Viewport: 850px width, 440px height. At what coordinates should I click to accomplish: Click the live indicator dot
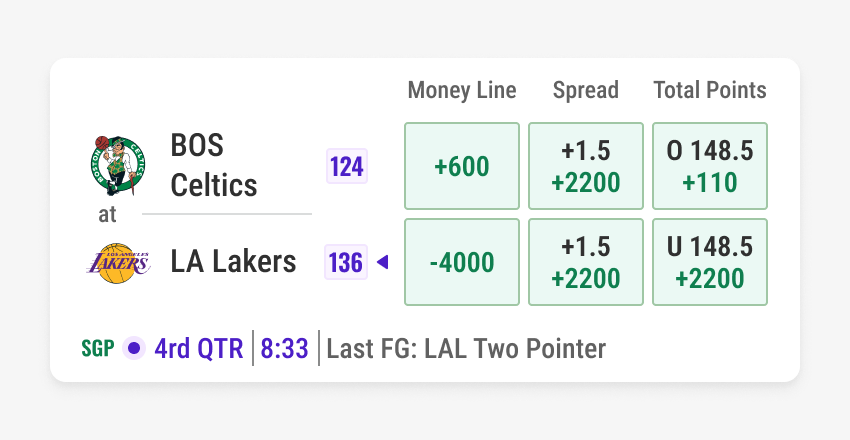(133, 349)
